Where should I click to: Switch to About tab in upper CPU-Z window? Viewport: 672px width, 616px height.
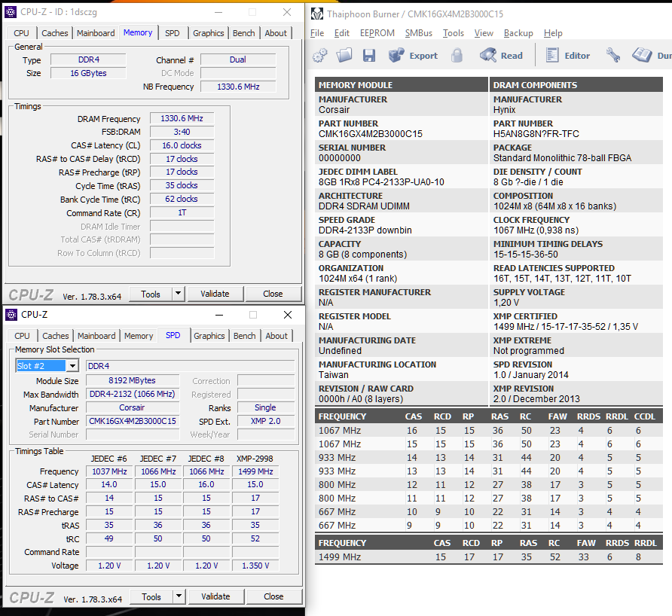pyautogui.click(x=276, y=33)
